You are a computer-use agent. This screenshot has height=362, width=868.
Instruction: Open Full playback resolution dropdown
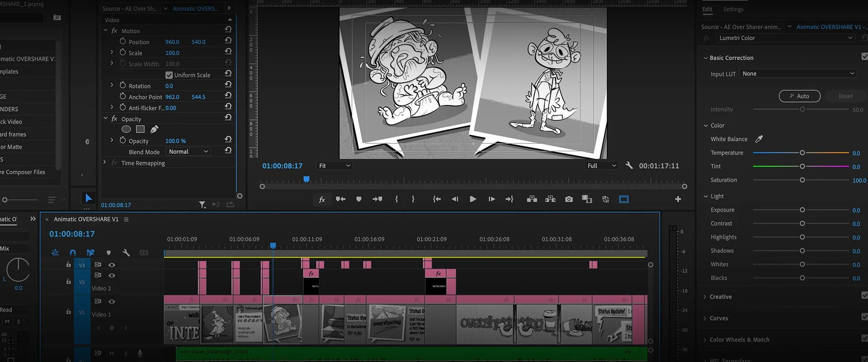pos(602,166)
